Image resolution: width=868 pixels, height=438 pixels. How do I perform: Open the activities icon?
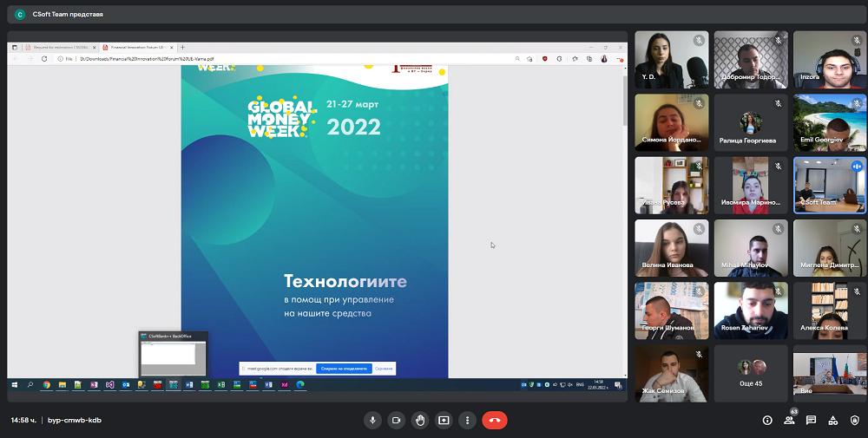(x=832, y=421)
